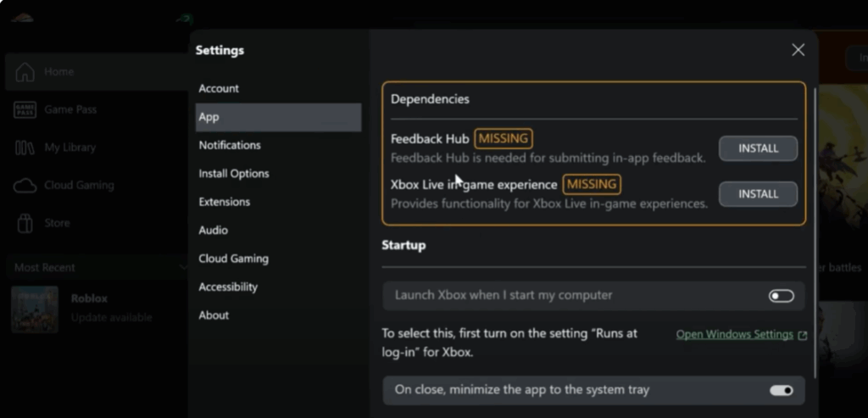Click the Home label in main sidebar
This screenshot has width=868, height=418.
tap(59, 72)
